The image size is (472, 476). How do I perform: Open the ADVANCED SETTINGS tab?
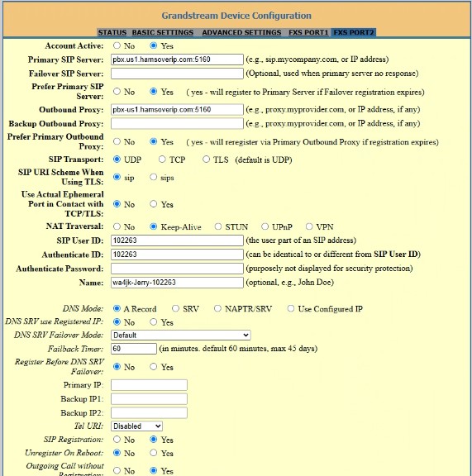pyautogui.click(x=241, y=32)
